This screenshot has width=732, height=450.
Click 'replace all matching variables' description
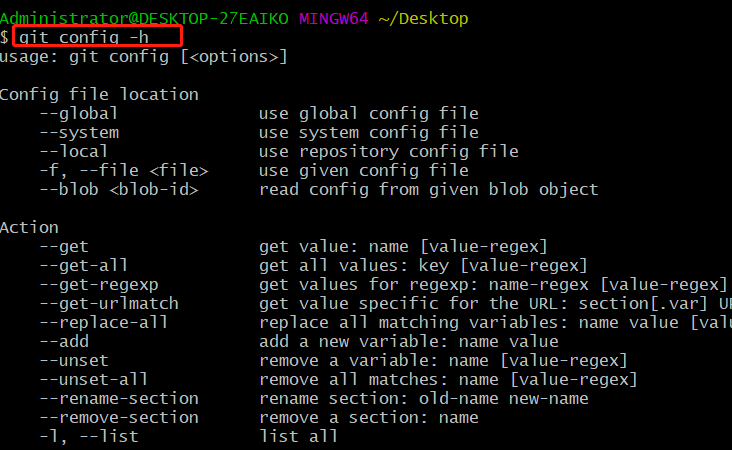(x=495, y=323)
